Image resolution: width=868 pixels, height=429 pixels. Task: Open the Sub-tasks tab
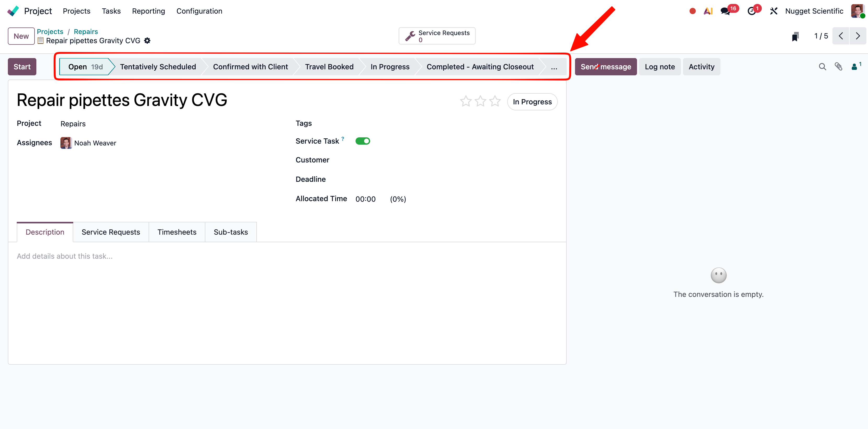pyautogui.click(x=231, y=232)
